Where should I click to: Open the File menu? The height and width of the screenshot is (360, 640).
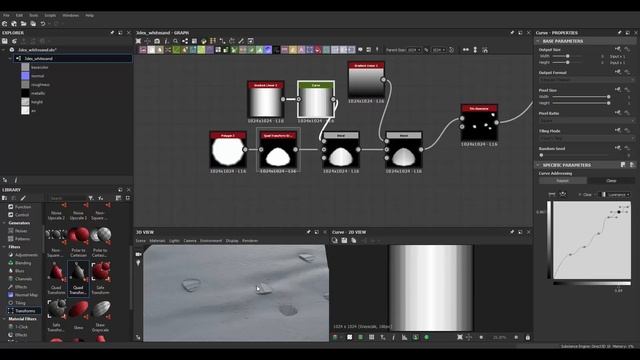[x=6, y=15]
